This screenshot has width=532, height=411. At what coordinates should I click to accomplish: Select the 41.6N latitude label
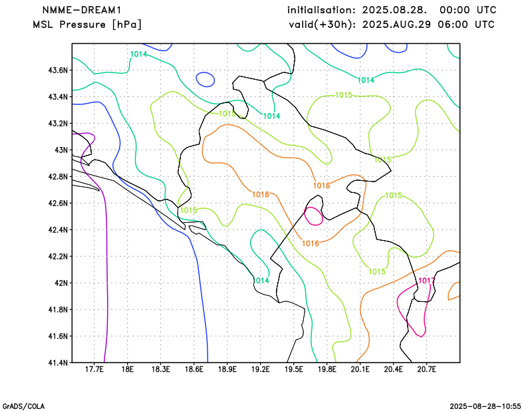[58, 337]
